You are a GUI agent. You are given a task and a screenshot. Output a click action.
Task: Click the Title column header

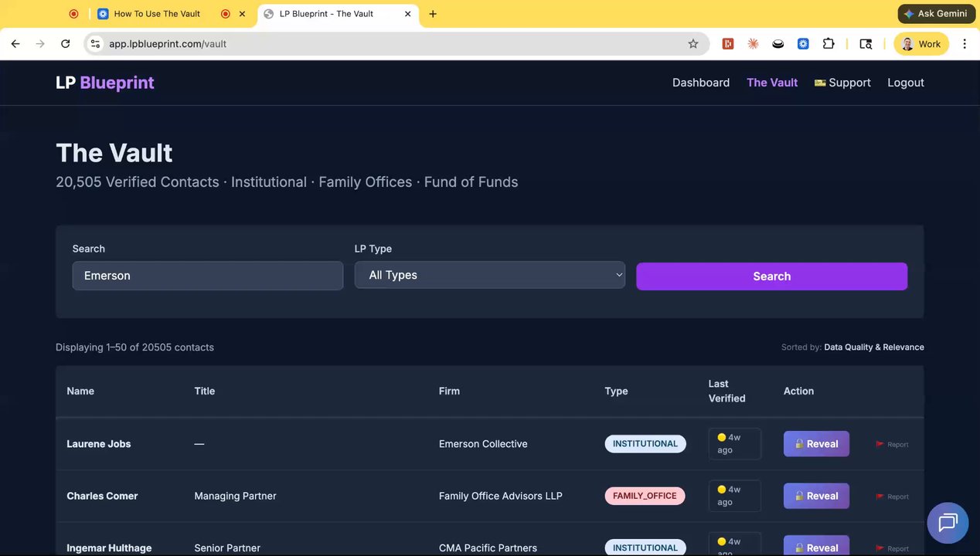click(x=205, y=392)
